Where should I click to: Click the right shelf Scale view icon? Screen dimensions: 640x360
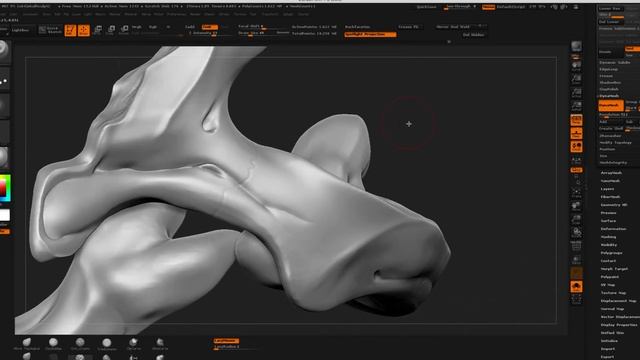576,220
